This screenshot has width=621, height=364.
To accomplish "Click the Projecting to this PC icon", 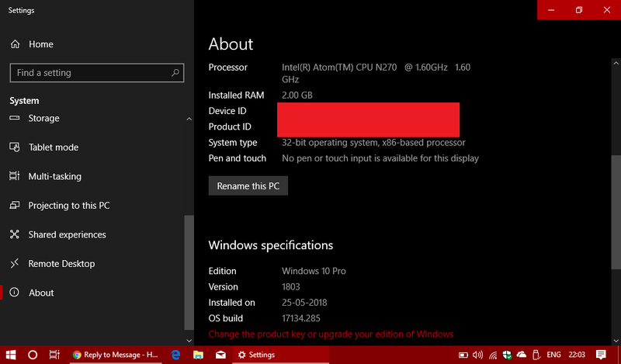I will point(14,205).
